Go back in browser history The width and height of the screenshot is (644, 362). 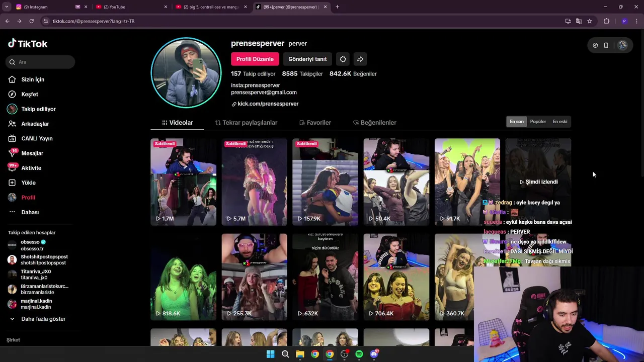click(7, 21)
